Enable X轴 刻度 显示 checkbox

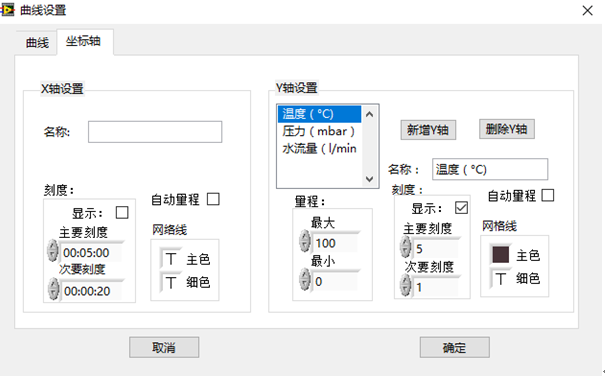point(122,213)
